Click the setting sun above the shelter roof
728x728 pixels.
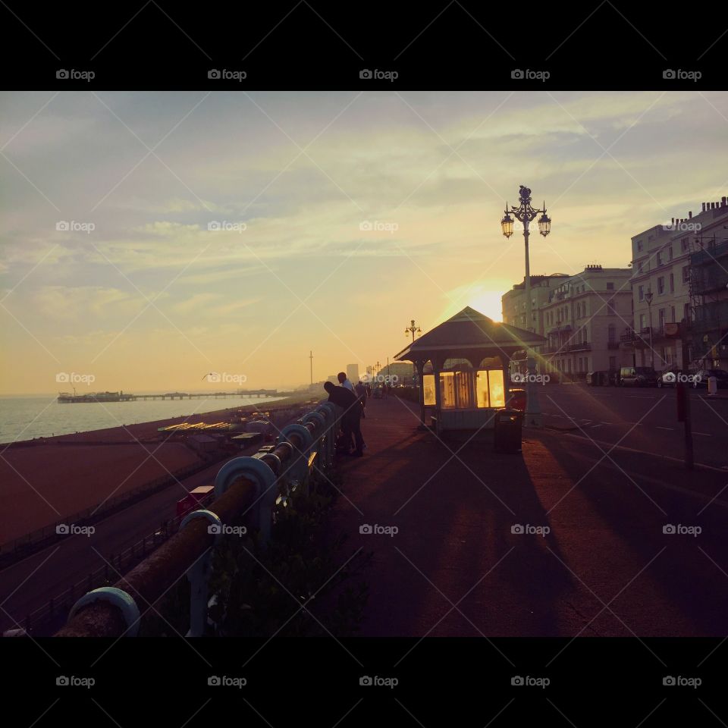[489, 304]
